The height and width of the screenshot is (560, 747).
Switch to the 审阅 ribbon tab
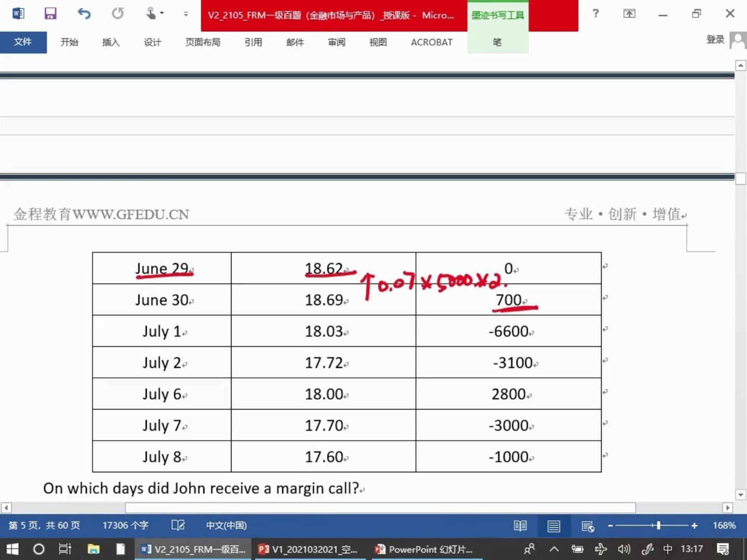pyautogui.click(x=337, y=42)
